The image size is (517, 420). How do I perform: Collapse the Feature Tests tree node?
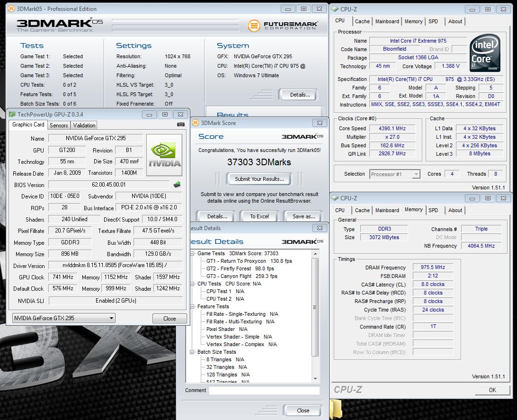tap(192, 306)
